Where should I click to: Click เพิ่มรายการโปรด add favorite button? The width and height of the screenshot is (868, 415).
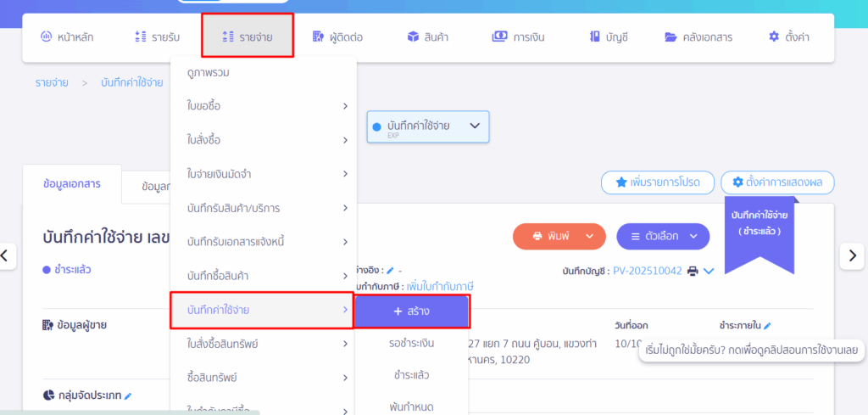click(x=656, y=182)
